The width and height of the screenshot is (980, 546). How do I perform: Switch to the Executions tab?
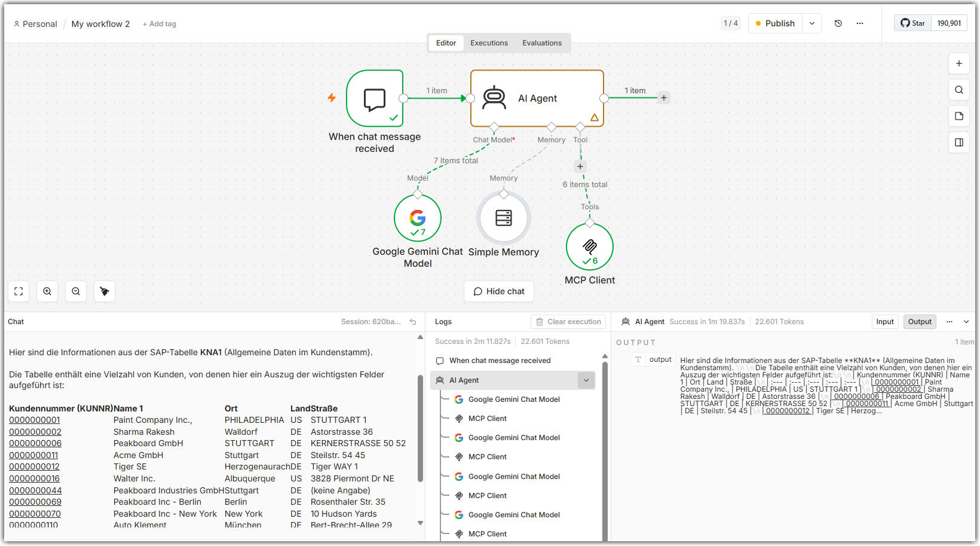[489, 43]
